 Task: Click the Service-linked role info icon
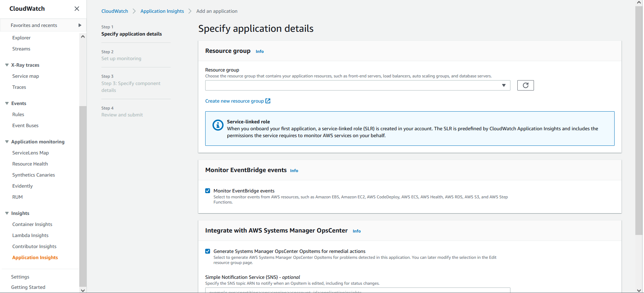pos(218,125)
